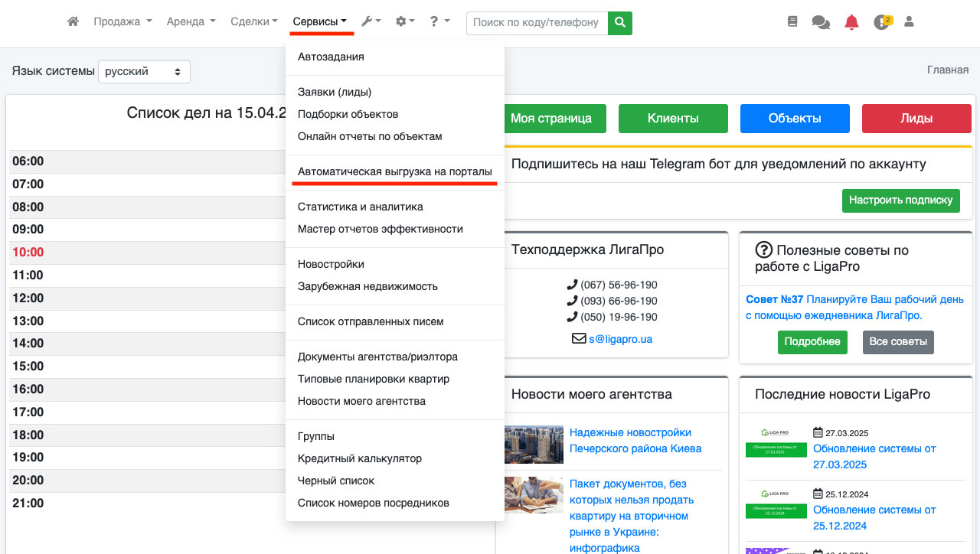This screenshot has height=554, width=980.
Task: Expand the Продажа menu
Action: 122,22
